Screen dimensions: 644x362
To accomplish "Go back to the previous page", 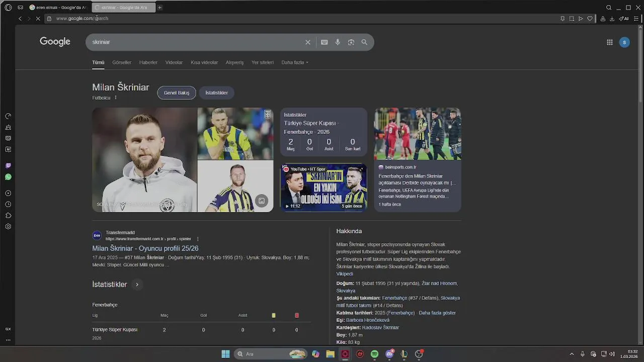I will coord(20,19).
